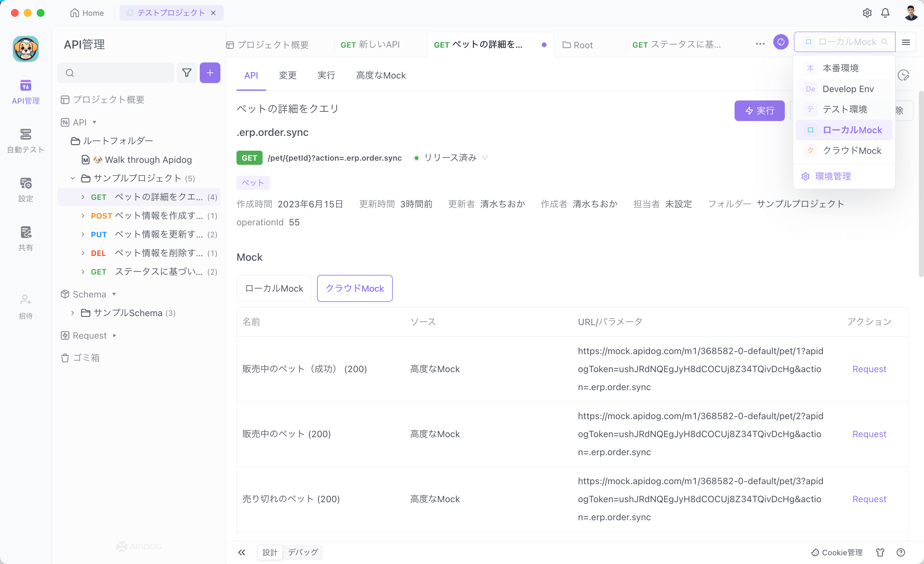Expand the サンプルSchema folder
This screenshot has width=924, height=564.
(x=73, y=313)
